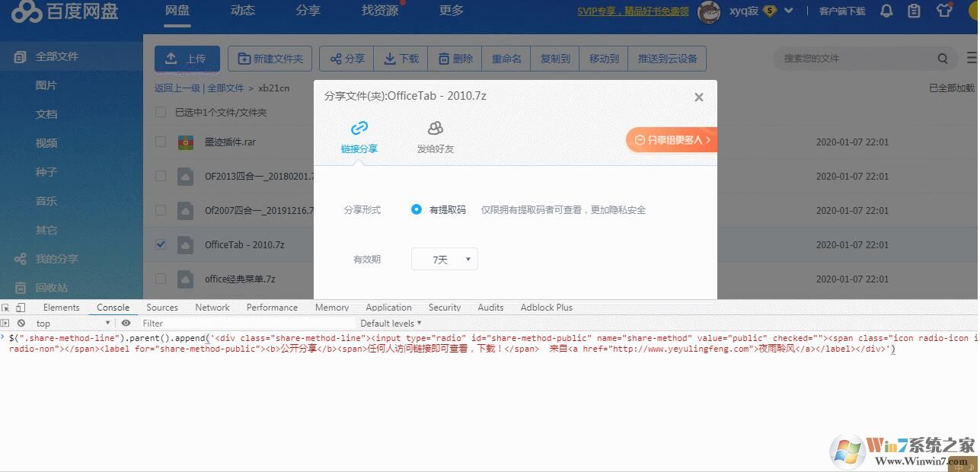The image size is (980, 472).
Task: Uncheck the OfficeTab - 2010.7z file
Action: tap(161, 244)
